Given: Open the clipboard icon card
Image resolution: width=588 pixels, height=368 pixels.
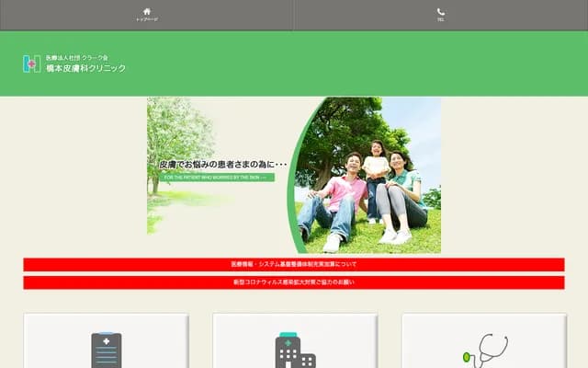Looking at the screenshot, I should pyautogui.click(x=107, y=341).
